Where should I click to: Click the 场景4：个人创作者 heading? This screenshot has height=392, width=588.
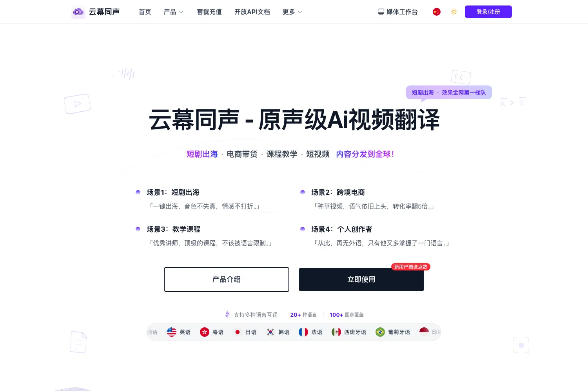(x=342, y=229)
